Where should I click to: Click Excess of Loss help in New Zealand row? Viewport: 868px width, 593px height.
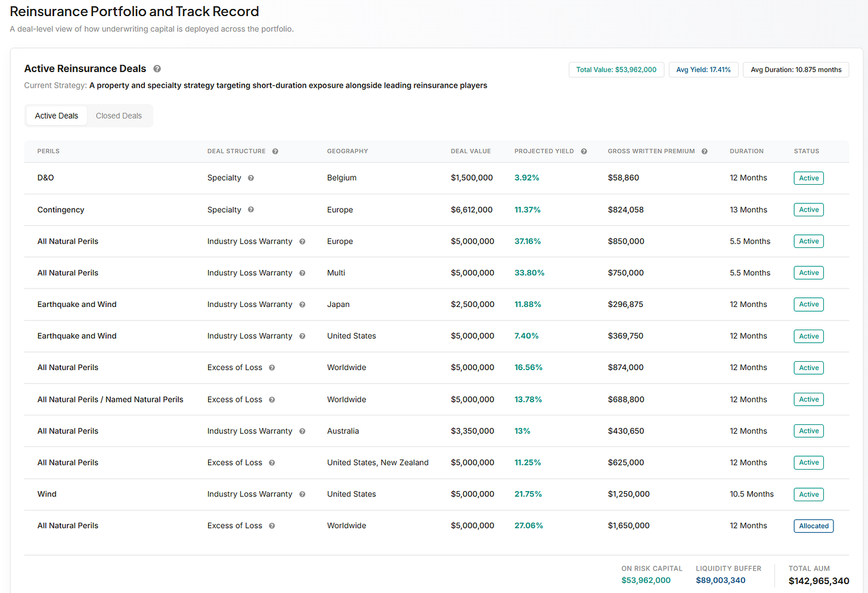[x=272, y=462]
